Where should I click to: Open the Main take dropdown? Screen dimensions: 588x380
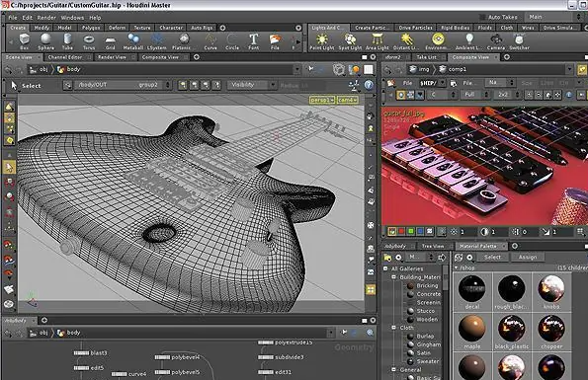[x=553, y=17]
